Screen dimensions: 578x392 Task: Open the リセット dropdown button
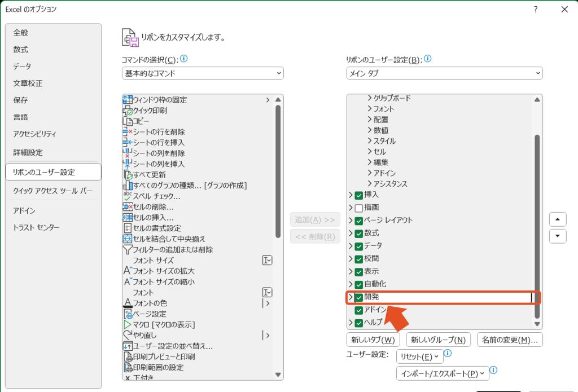click(x=419, y=356)
